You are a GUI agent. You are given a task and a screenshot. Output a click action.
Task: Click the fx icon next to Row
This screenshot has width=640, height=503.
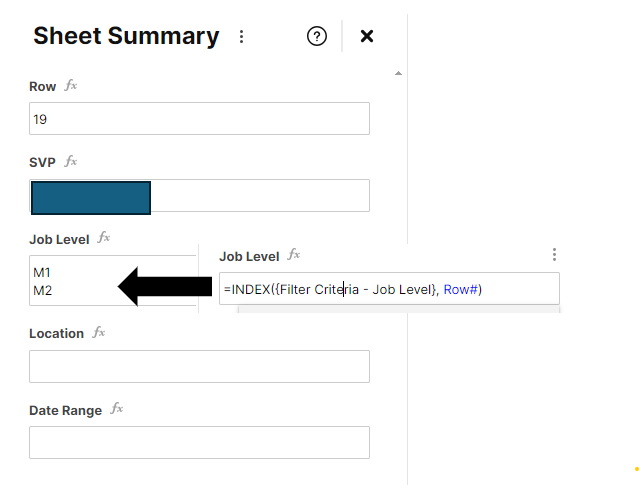pos(71,86)
